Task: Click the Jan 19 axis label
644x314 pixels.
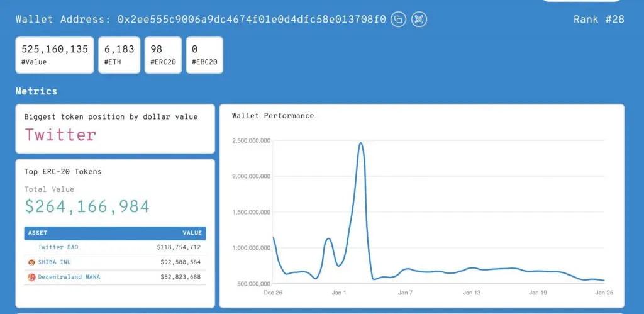Action: coord(538,293)
